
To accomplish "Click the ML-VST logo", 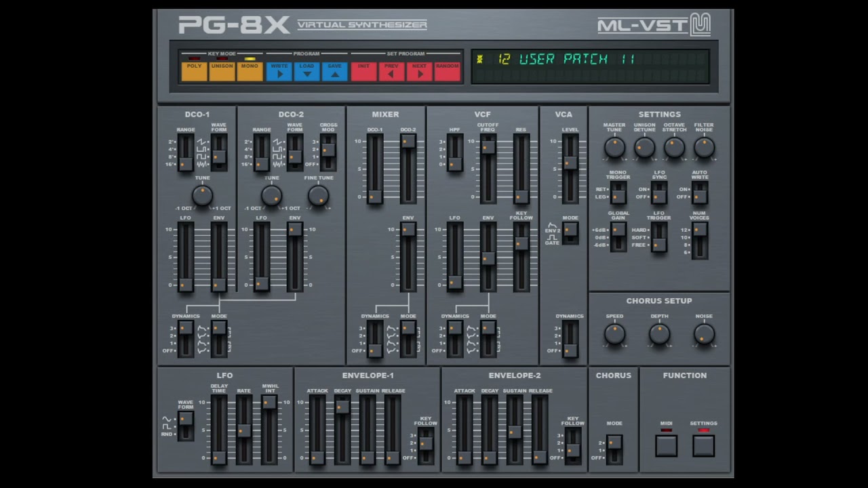I will click(x=654, y=25).
